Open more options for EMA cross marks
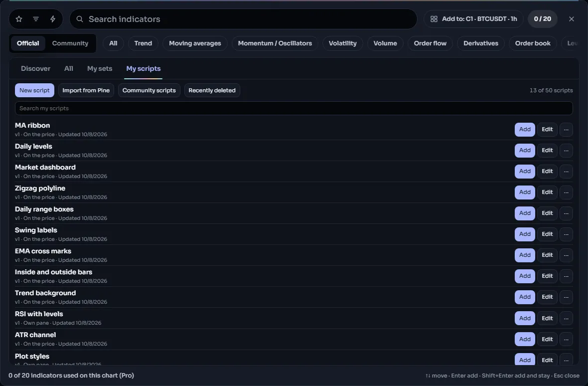588x386 pixels. (x=566, y=255)
